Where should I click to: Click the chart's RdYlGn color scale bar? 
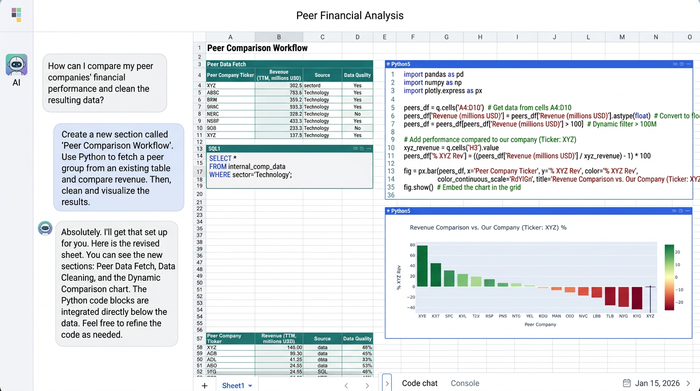[x=669, y=277]
